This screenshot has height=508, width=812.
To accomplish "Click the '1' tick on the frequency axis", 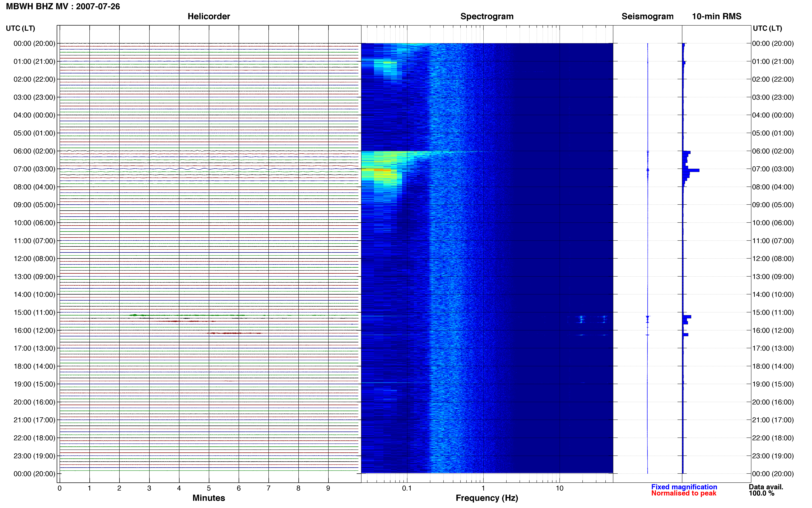I will (x=483, y=488).
